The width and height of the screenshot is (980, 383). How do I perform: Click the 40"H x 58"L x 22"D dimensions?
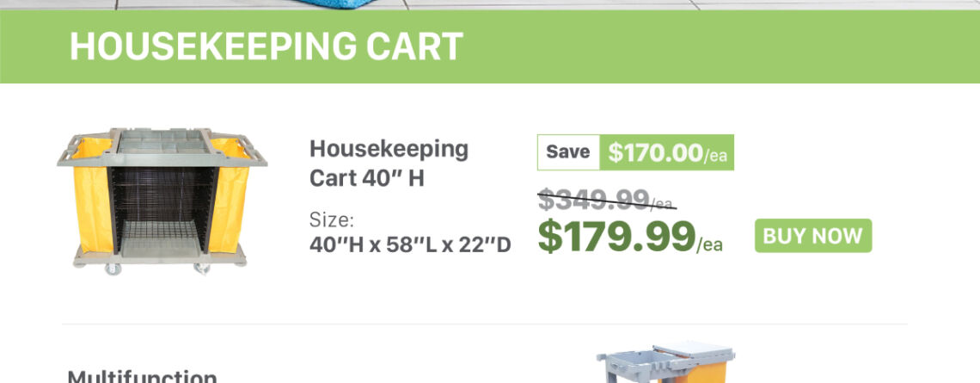pos(410,245)
